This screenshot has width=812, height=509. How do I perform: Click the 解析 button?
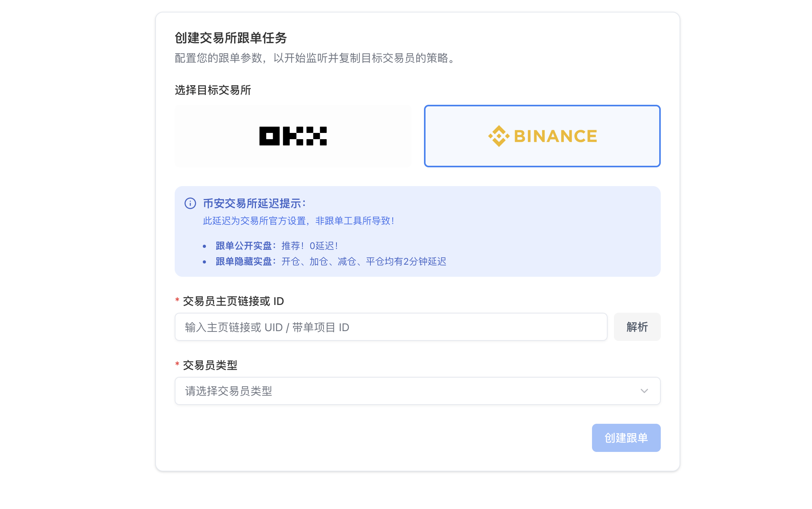637,327
